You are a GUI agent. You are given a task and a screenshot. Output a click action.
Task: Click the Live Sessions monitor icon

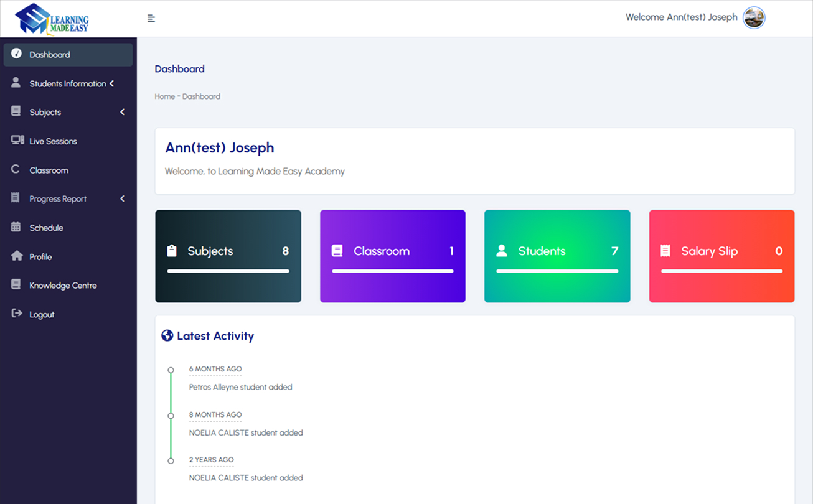(17, 141)
